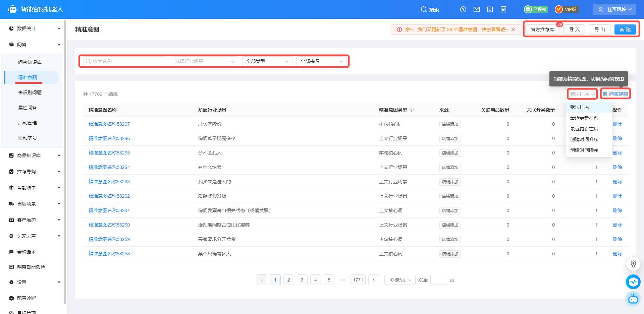Click the 已授权 shield badge
Image resolution: width=644 pixels, height=314 pixels.
pyautogui.click(x=536, y=9)
